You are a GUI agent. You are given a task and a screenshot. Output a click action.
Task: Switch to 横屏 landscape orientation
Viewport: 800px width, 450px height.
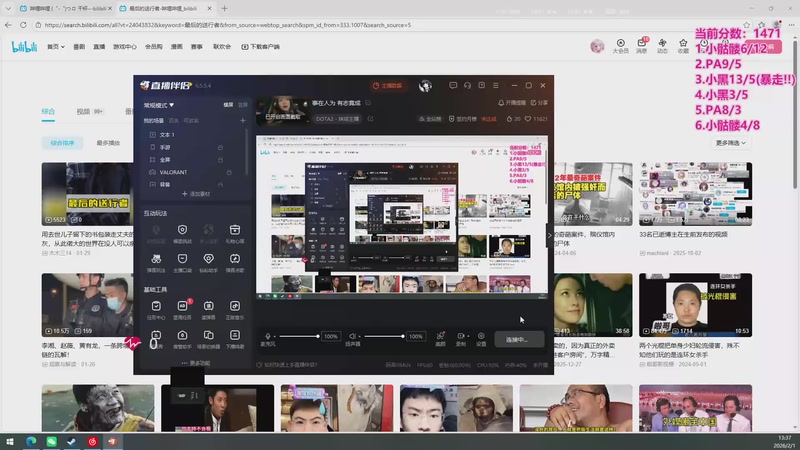(229, 105)
